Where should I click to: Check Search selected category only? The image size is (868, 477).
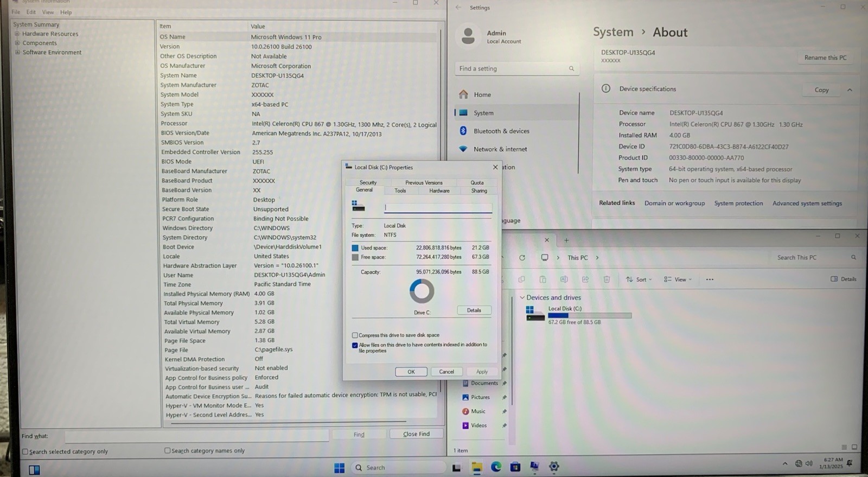point(25,451)
